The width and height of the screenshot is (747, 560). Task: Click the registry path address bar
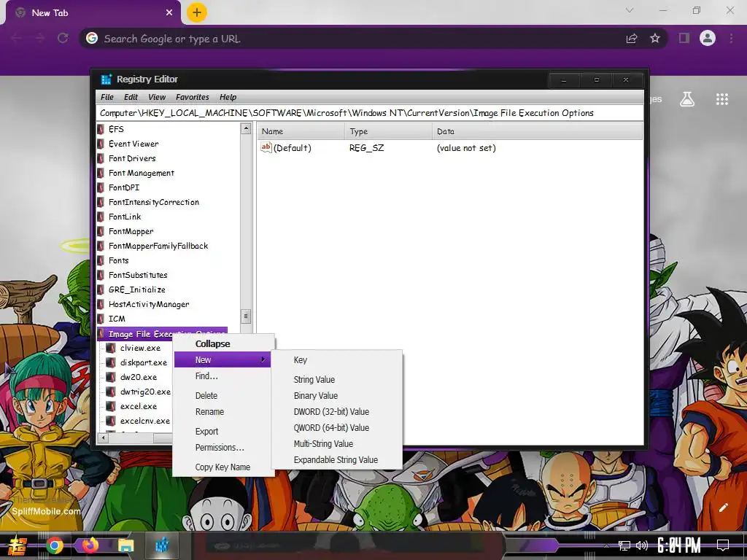pyautogui.click(x=369, y=113)
